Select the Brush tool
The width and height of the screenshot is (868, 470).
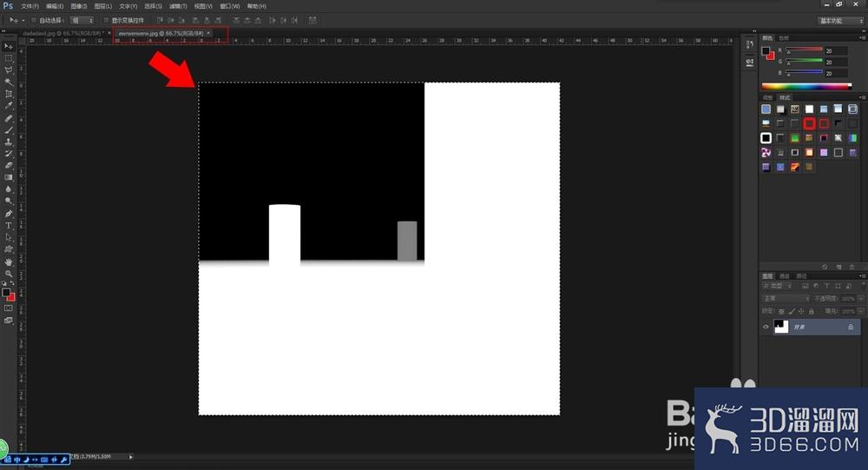(9, 129)
